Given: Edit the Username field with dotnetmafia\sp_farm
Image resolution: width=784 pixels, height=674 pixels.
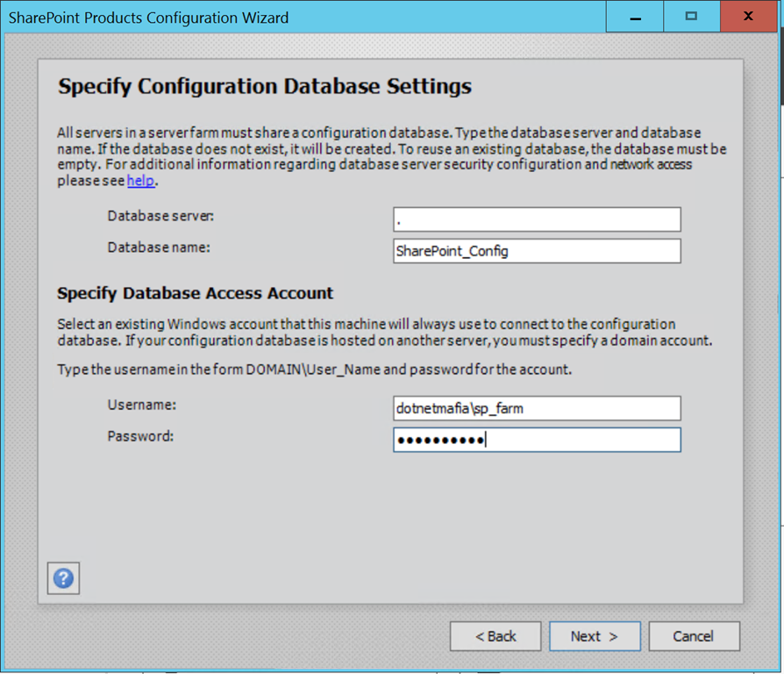Looking at the screenshot, I should click(x=537, y=408).
